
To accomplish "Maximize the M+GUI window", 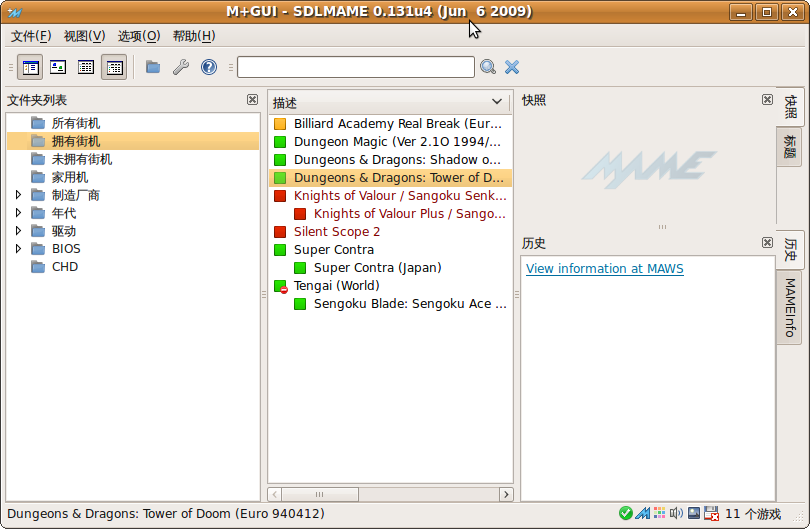I will [x=767, y=12].
